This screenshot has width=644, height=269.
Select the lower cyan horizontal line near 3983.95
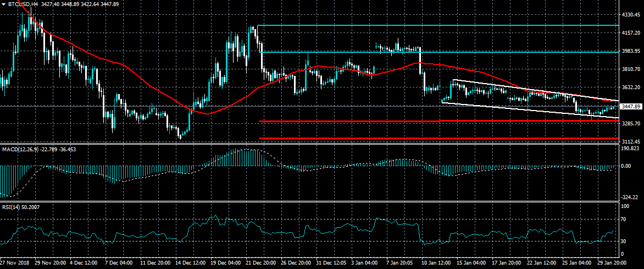[440, 52]
